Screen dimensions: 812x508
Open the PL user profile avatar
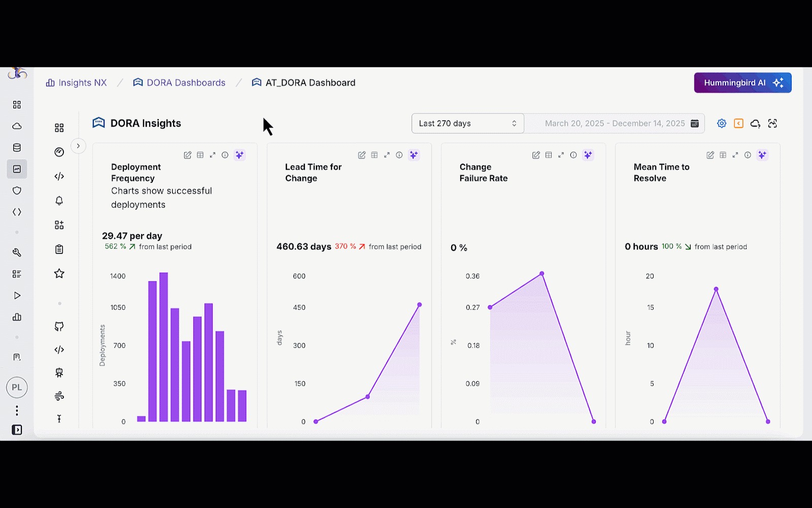click(17, 388)
